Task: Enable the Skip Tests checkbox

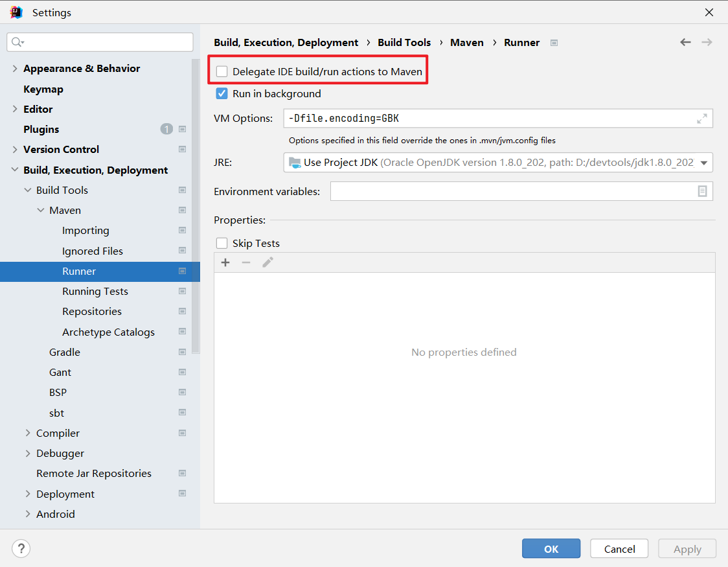Action: point(222,244)
